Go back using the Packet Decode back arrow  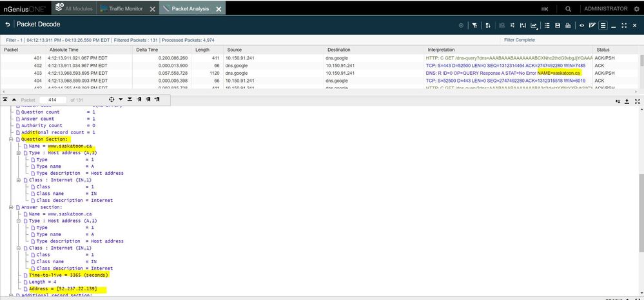click(x=7, y=25)
